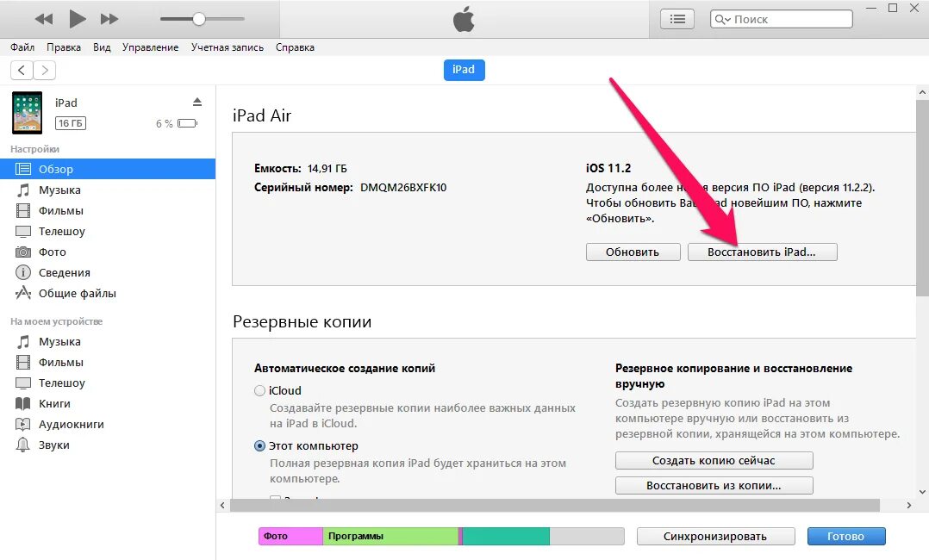
Task: Open the list view button next to the search field
Action: coord(677,19)
